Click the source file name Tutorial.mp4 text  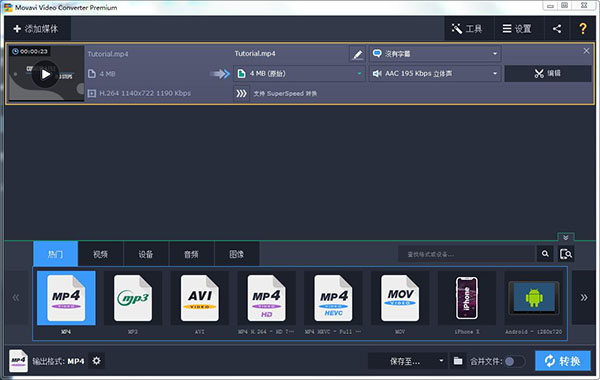[x=108, y=54]
